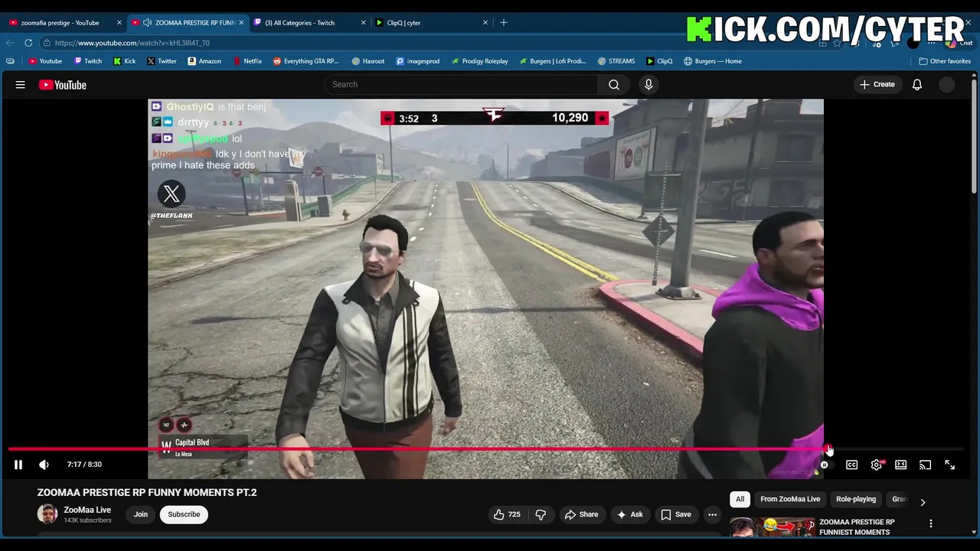Open the YouTube guide hamburger menu

(x=21, y=85)
